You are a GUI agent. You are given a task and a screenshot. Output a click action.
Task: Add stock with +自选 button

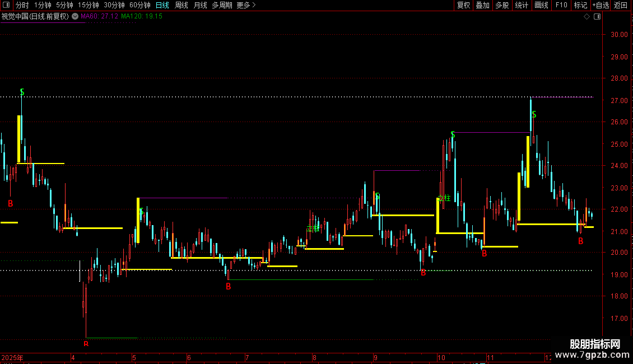click(601, 5)
